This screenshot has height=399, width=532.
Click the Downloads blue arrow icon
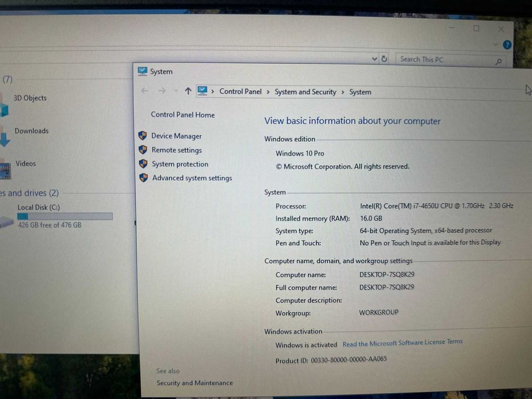click(x=5, y=140)
